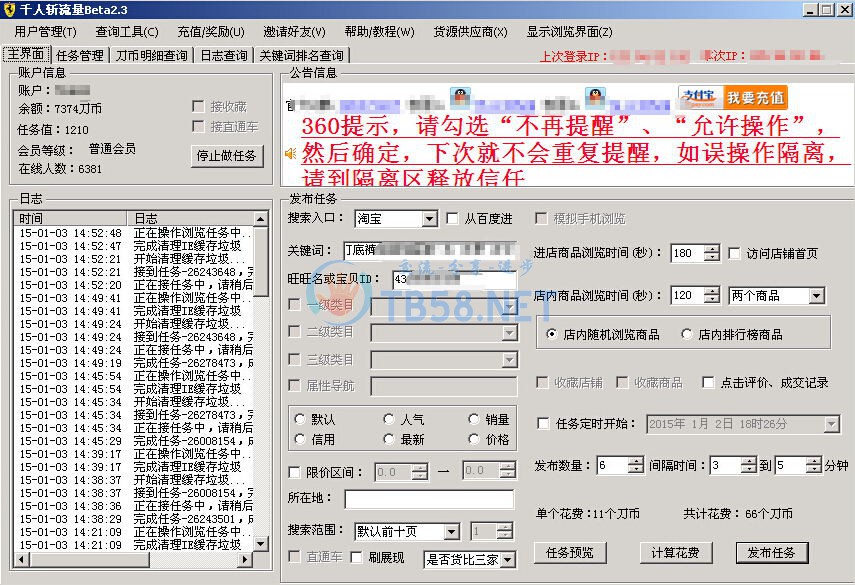Click the 旺旺名或宝贝ID input field
This screenshot has height=585, width=855.
(454, 280)
